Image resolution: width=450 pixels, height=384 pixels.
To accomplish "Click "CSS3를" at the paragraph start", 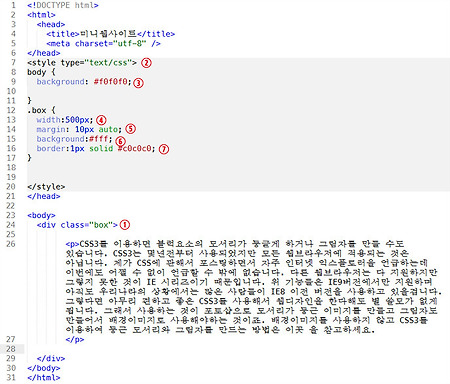I will point(94,244).
